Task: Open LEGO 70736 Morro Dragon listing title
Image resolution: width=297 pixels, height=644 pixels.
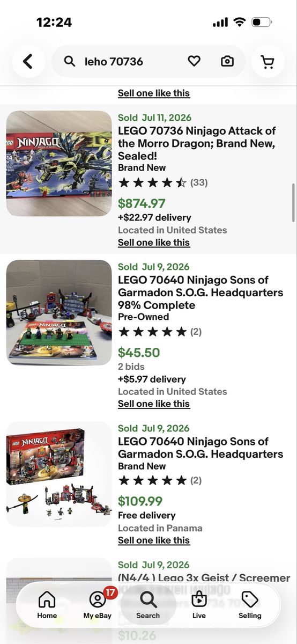Action: [197, 143]
